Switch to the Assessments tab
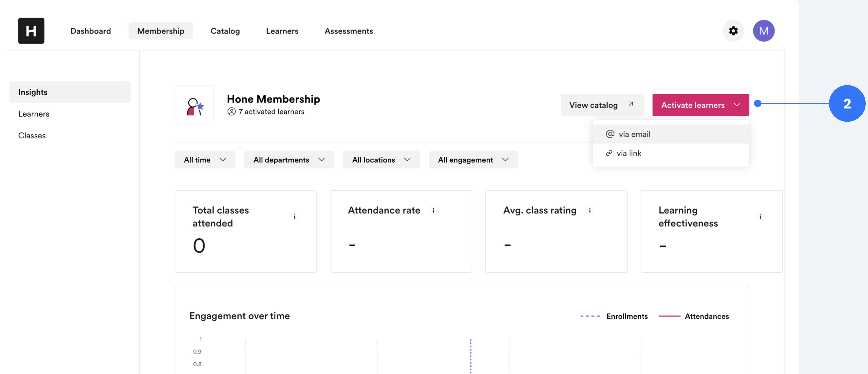868x374 pixels. coord(349,31)
